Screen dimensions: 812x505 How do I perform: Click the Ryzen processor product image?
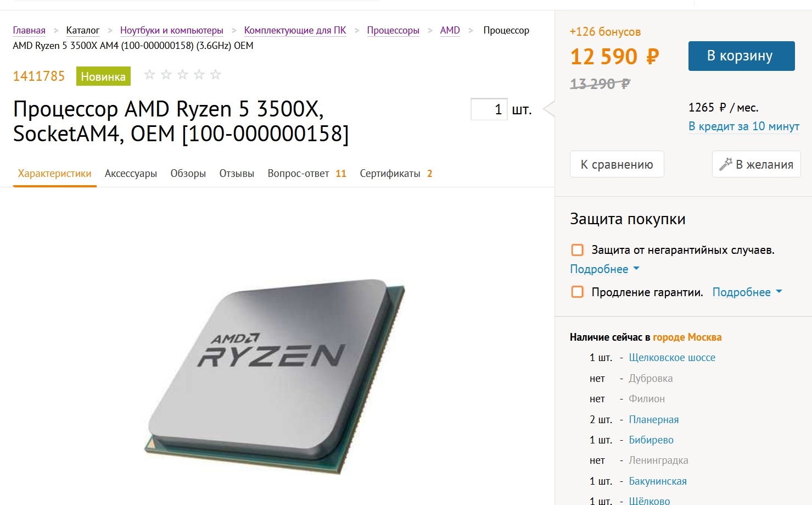click(x=275, y=376)
